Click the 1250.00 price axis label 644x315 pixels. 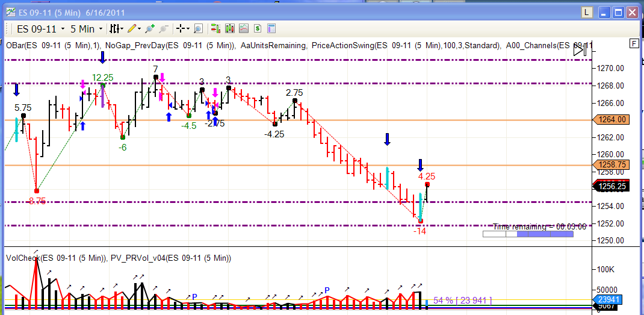click(x=610, y=240)
